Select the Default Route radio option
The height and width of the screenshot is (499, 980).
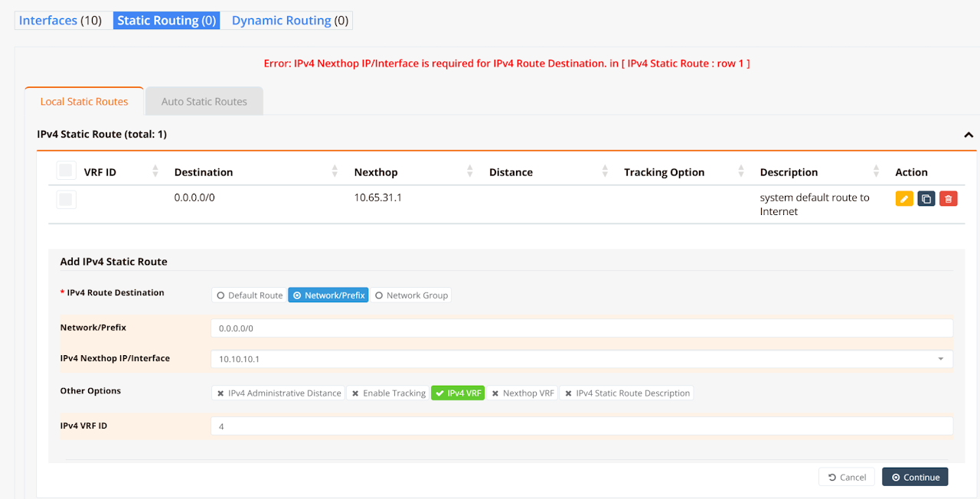[250, 295]
